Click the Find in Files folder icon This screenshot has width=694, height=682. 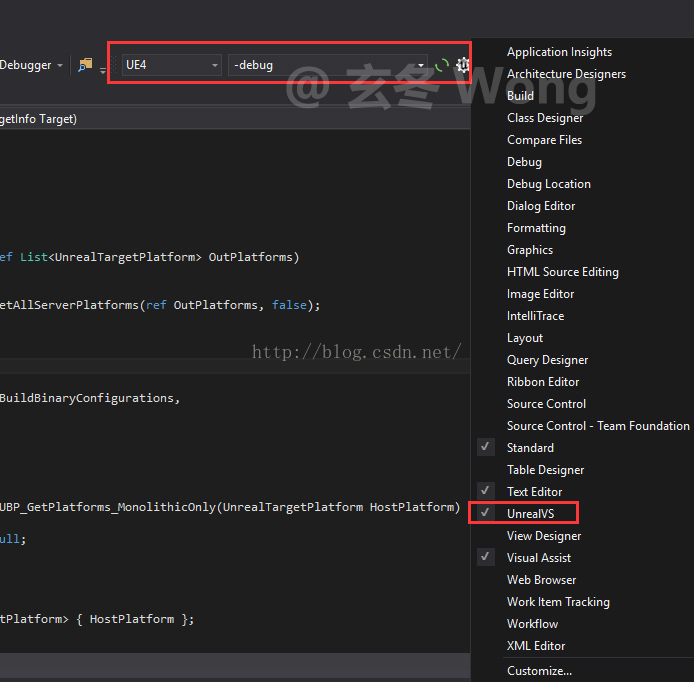pos(85,65)
